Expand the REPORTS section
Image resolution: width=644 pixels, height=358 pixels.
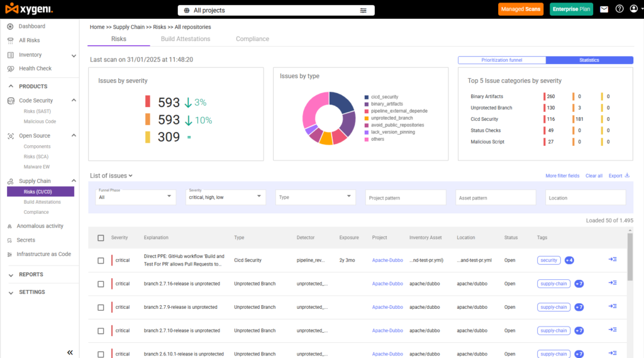click(x=11, y=275)
